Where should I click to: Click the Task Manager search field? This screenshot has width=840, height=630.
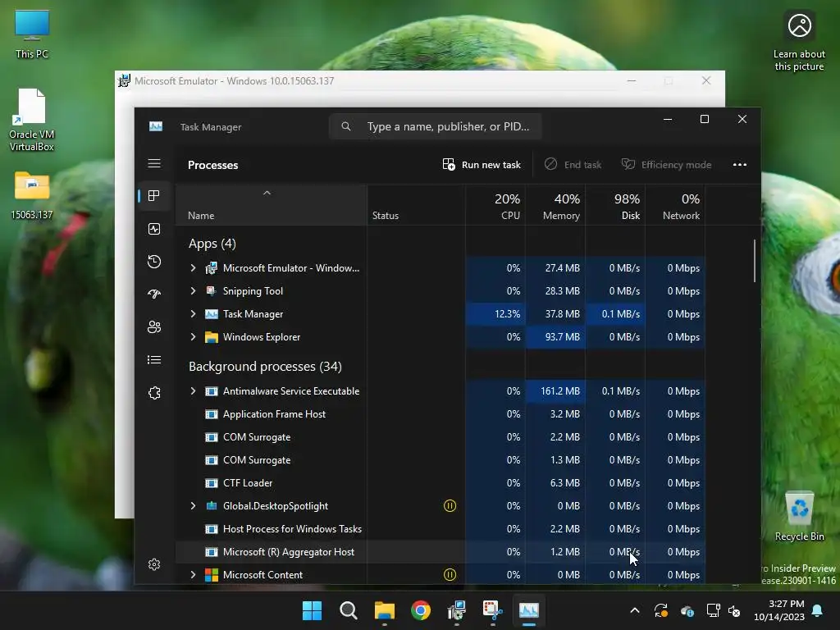(435, 126)
